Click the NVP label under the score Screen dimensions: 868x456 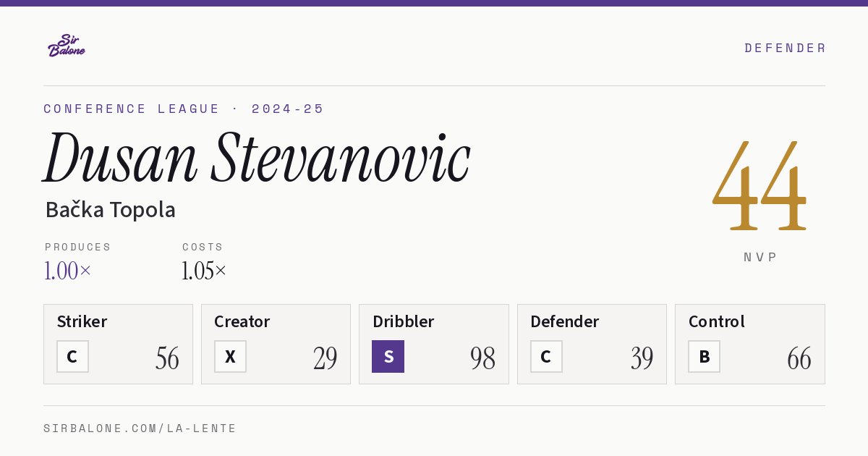[x=760, y=257]
